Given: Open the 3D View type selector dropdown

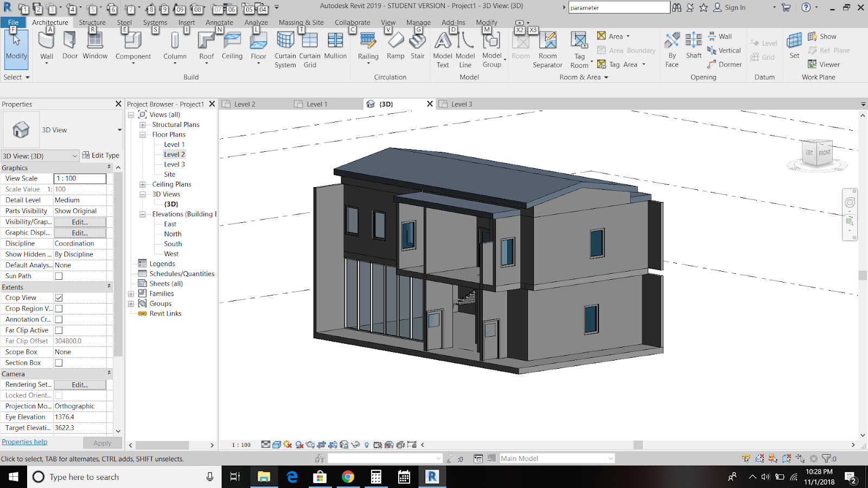Looking at the screenshot, I should point(119,130).
